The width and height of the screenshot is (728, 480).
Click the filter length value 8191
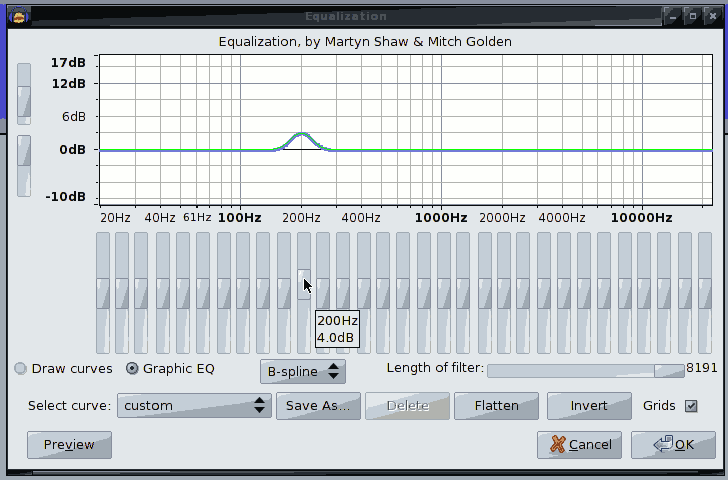tap(702, 368)
